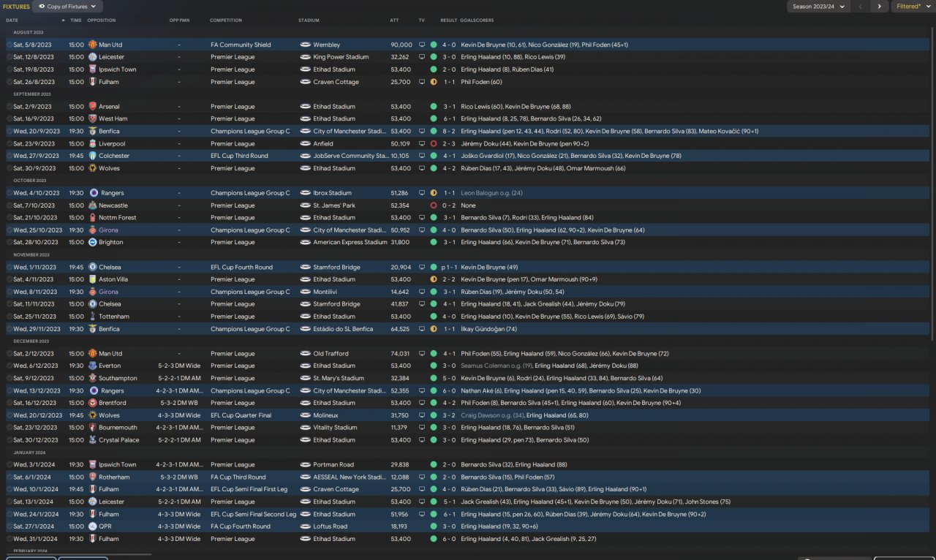Click the stadium icon beside Ibrox Stadium
This screenshot has width=936, height=560.
pyautogui.click(x=305, y=193)
